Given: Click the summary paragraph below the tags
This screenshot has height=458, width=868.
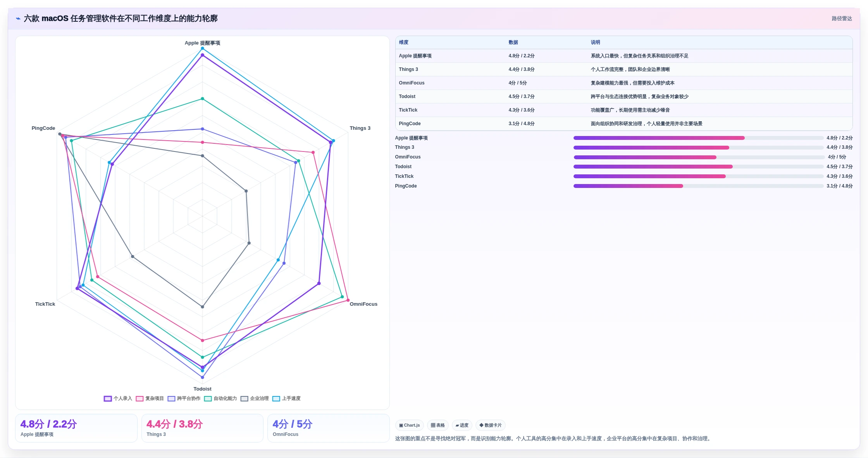Looking at the screenshot, I should tap(553, 439).
